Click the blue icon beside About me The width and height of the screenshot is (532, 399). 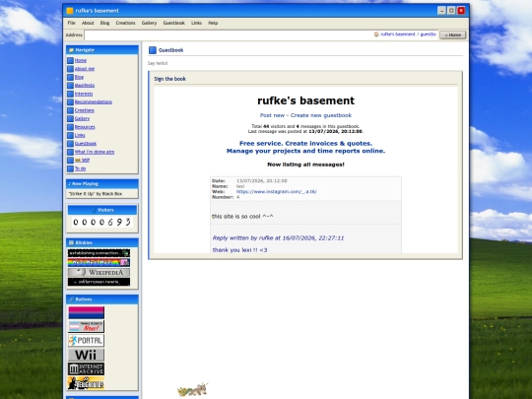coord(70,69)
